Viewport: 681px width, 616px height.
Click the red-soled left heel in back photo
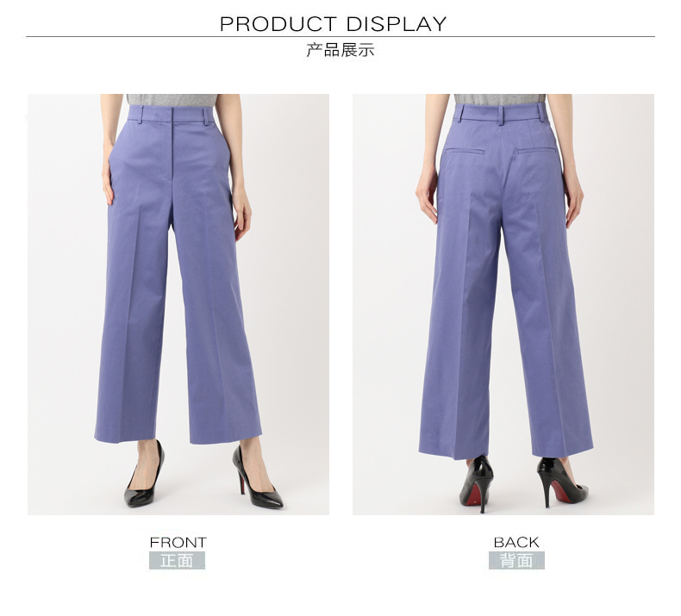coord(477,483)
